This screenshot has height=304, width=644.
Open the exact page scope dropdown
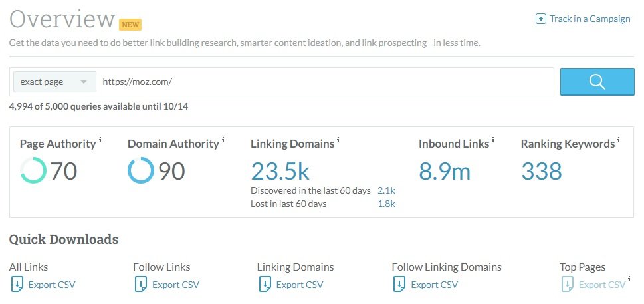[54, 82]
